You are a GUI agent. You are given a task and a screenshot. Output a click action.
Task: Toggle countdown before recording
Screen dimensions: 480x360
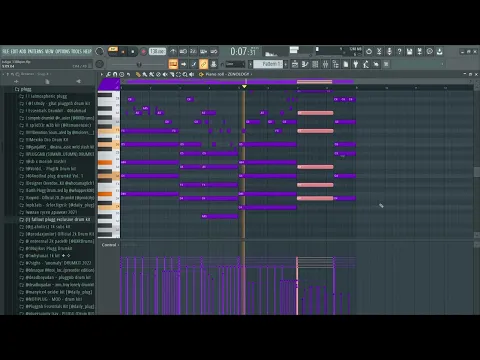click(x=193, y=51)
